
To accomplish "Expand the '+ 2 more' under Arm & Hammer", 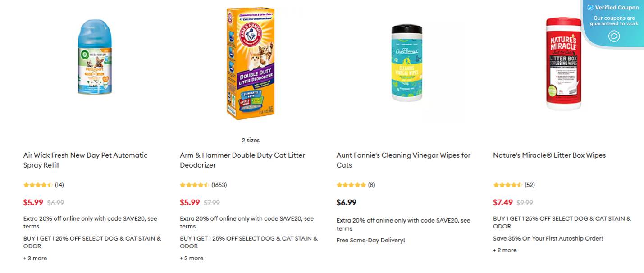I will [x=192, y=258].
